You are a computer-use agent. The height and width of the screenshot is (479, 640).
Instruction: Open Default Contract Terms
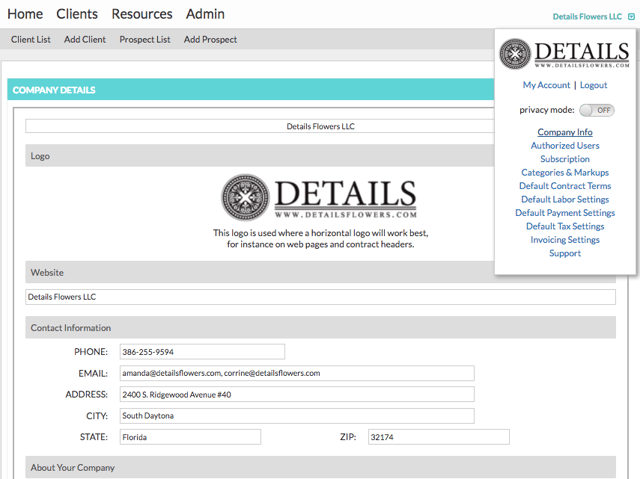565,186
